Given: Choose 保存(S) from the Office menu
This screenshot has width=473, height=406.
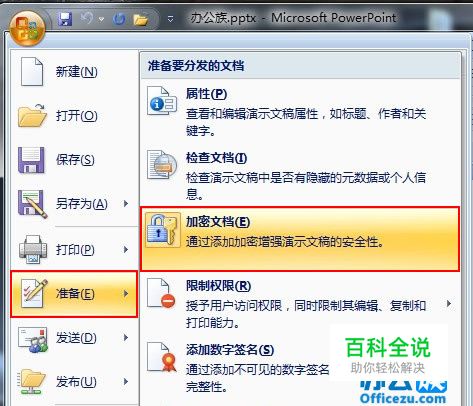Looking at the screenshot, I should [75, 160].
